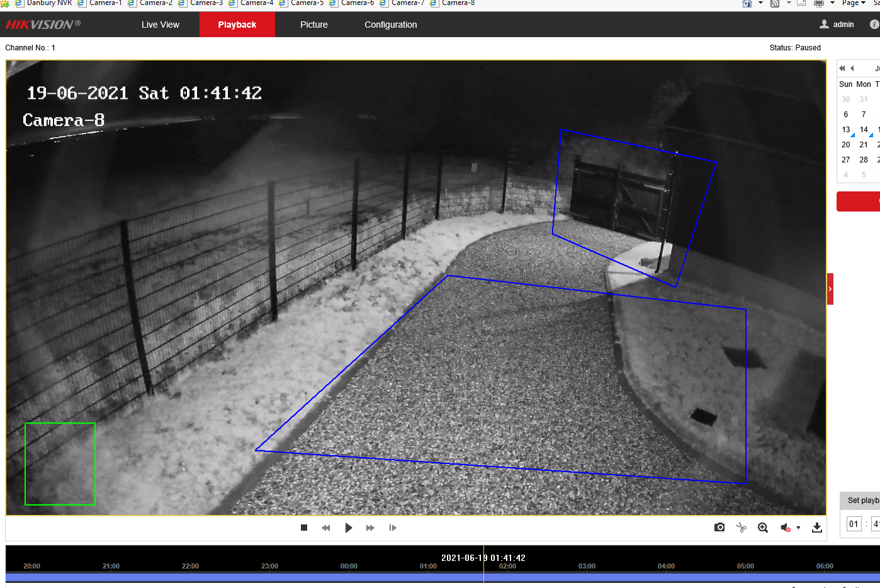Start clipping with the scissors icon
This screenshot has width=880, height=588.
tap(741, 528)
